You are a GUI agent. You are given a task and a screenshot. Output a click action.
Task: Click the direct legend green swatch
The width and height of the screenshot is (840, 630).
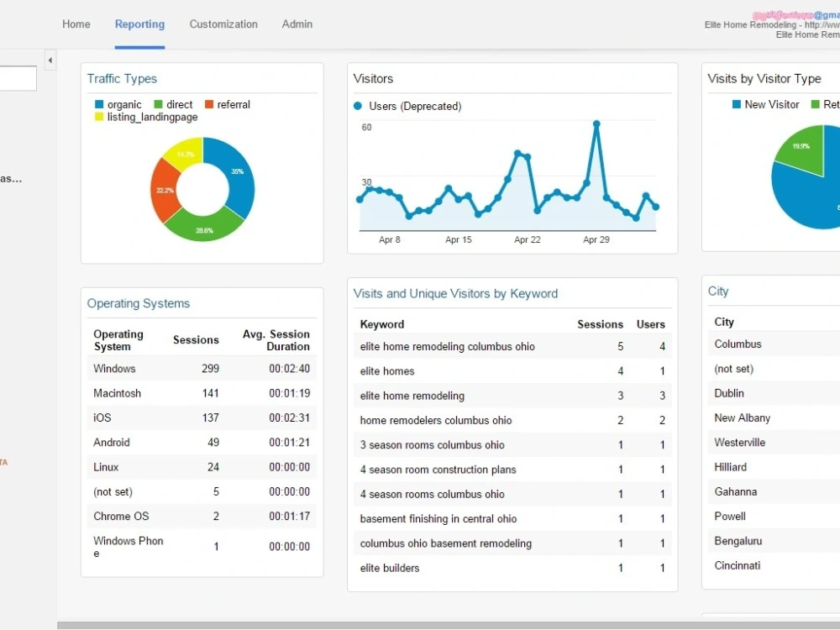tap(158, 104)
